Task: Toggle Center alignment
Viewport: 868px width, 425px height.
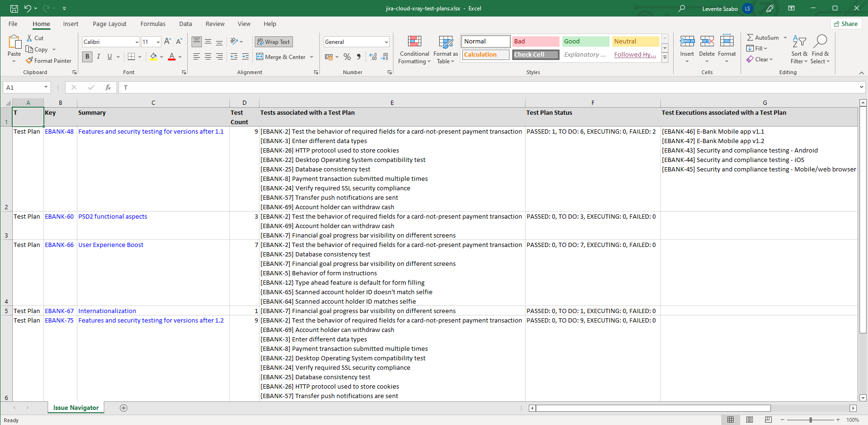Action: coord(208,57)
